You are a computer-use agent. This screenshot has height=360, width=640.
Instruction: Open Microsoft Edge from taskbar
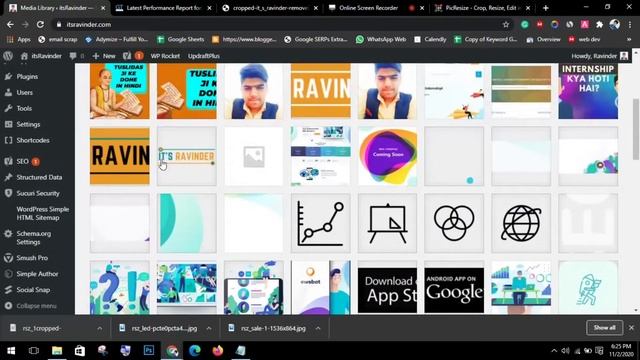click(x=195, y=351)
